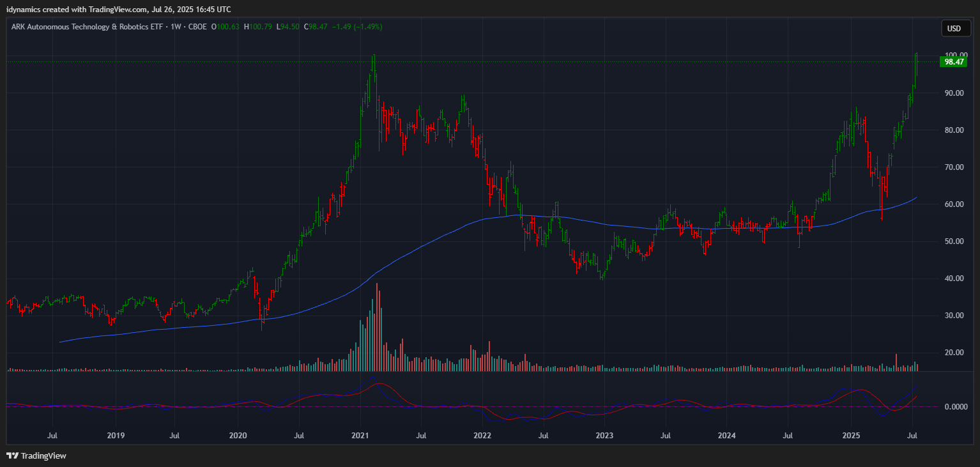Click the header text 'idynamics created with TradingView.com'
Screen dimensions: 980x467
point(77,10)
